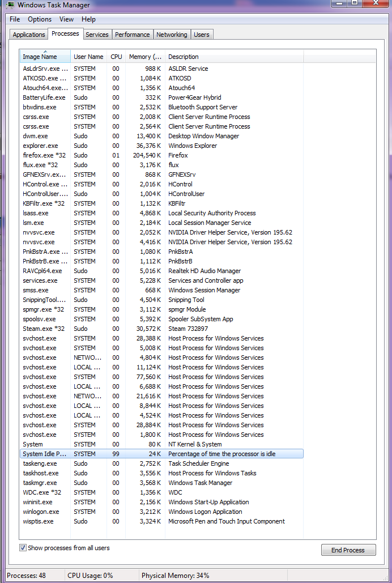Select the smss.exe process
Image resolution: width=392 pixels, height=583 pixels.
[x=161, y=291]
